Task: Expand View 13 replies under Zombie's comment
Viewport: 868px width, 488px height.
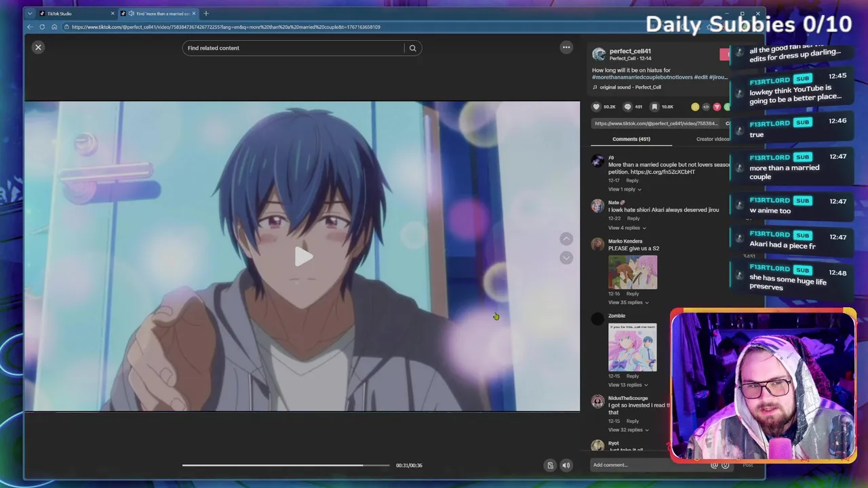Action: [629, 385]
